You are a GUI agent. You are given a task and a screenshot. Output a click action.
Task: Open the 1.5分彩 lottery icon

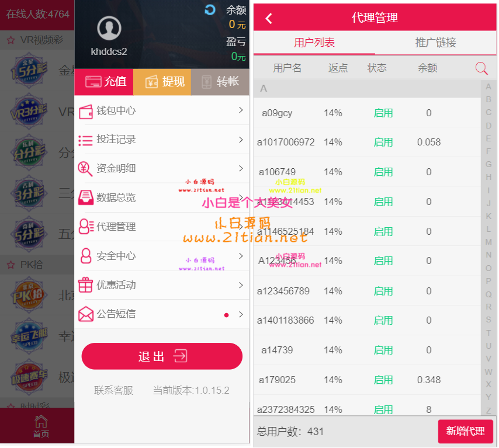[29, 70]
